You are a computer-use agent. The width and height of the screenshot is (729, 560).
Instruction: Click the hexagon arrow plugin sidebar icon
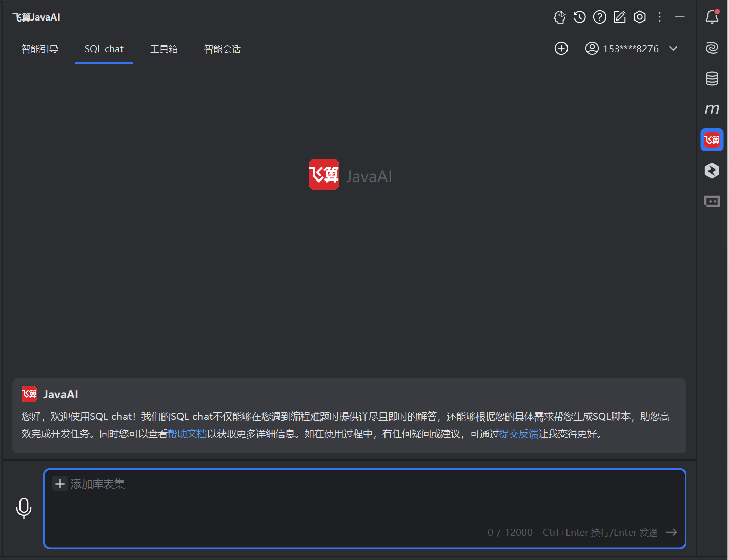click(x=712, y=170)
